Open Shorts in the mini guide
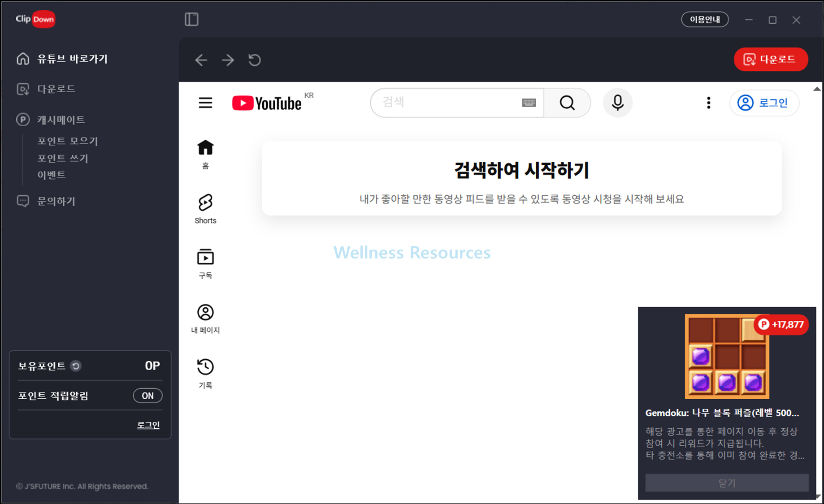 pyautogui.click(x=205, y=209)
